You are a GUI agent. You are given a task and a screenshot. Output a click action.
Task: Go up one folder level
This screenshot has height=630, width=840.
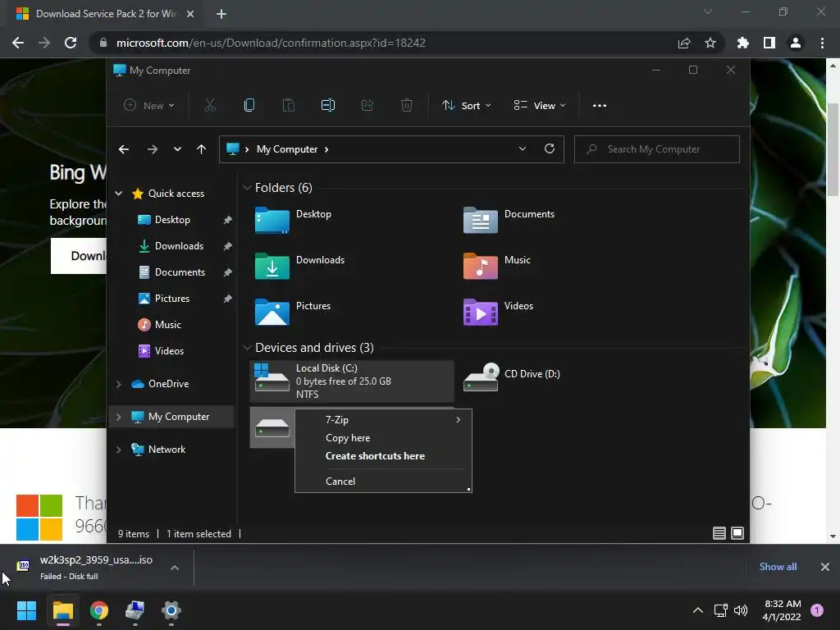202,149
